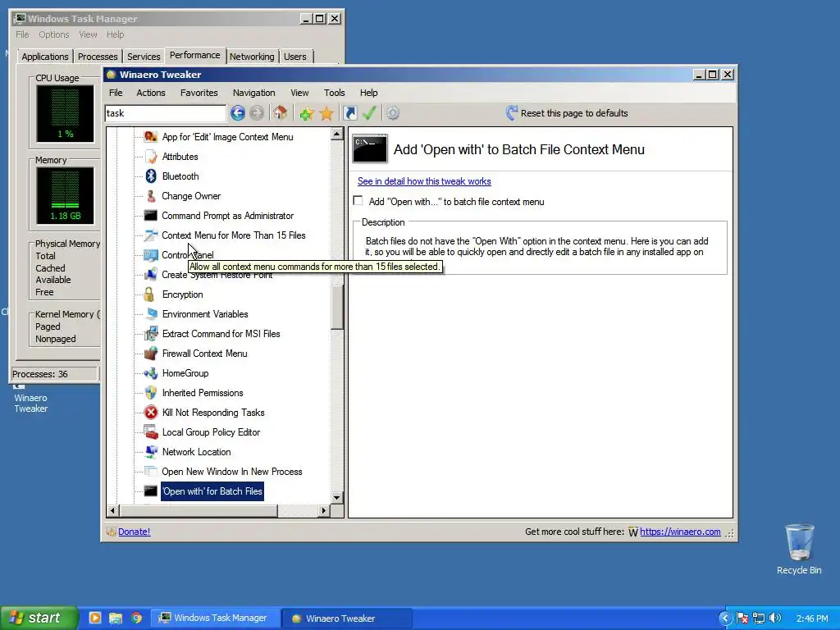840x630 pixels.
Task: Click the Extract Command for MSI Files icon
Action: point(151,334)
